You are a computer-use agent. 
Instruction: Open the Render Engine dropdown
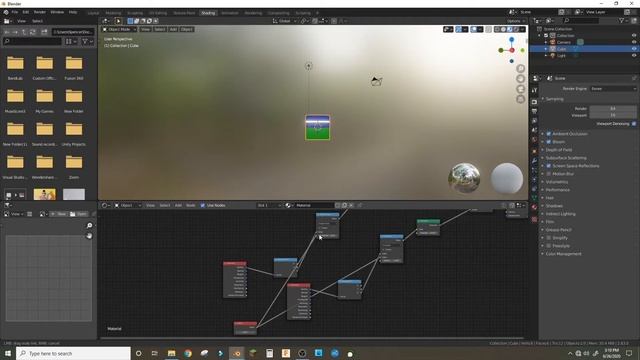tap(613, 89)
